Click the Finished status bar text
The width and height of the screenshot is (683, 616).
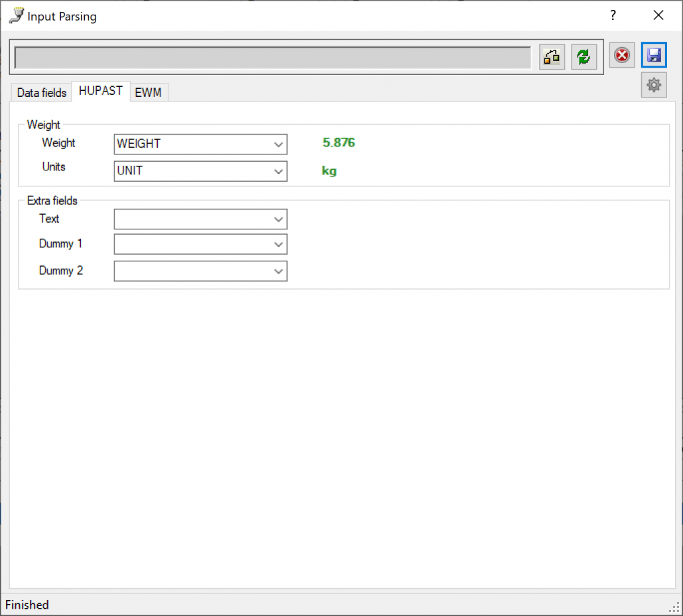27,604
